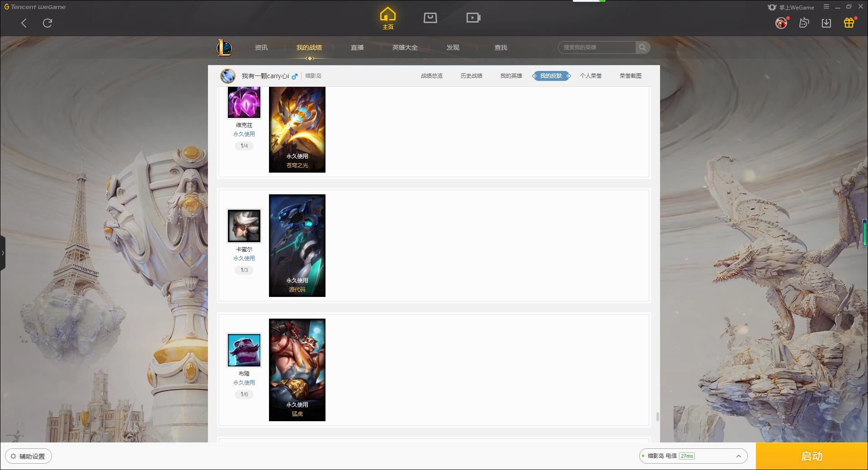Click the skin list scrollbar thumb
Viewport: 868px width, 470px height.
[x=657, y=416]
